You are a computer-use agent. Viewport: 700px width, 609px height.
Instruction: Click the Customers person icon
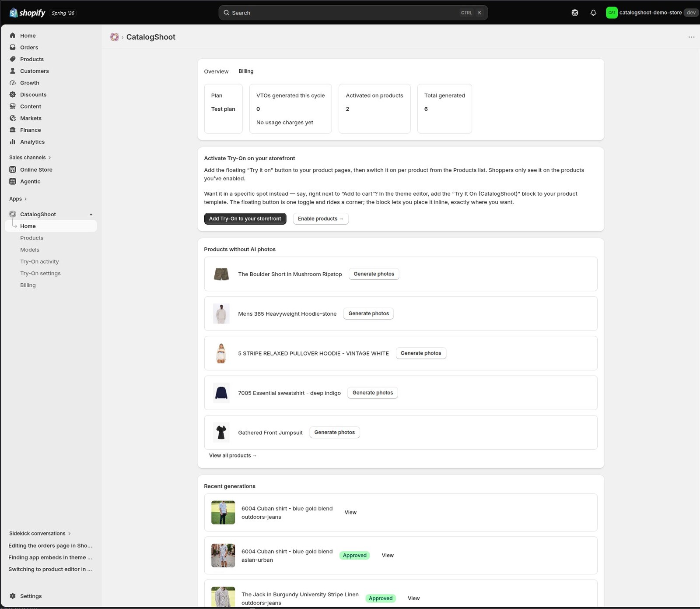tap(13, 71)
